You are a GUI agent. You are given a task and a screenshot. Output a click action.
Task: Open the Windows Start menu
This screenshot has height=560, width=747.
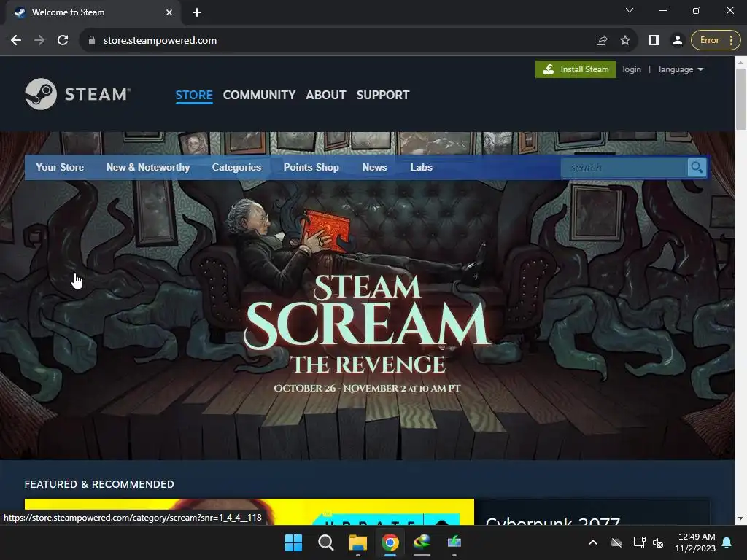click(x=293, y=542)
